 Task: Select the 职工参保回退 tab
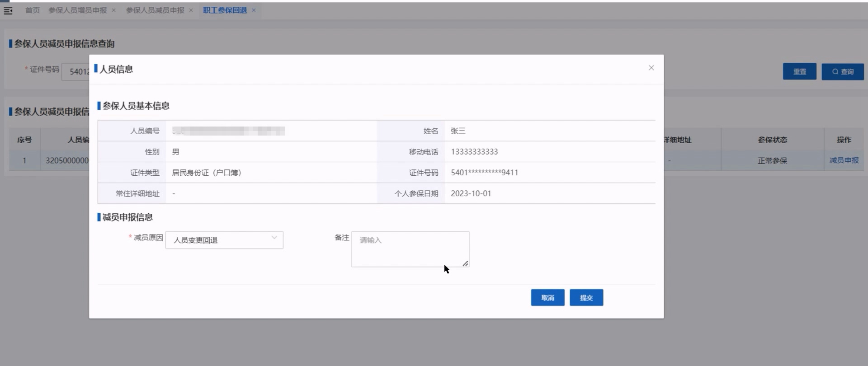click(225, 10)
